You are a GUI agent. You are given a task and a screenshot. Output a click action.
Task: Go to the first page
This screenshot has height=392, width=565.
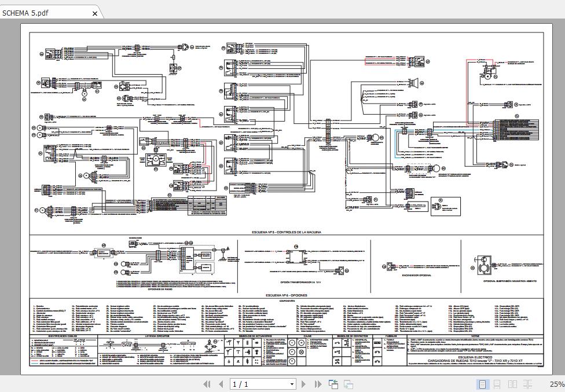pyautogui.click(x=207, y=384)
